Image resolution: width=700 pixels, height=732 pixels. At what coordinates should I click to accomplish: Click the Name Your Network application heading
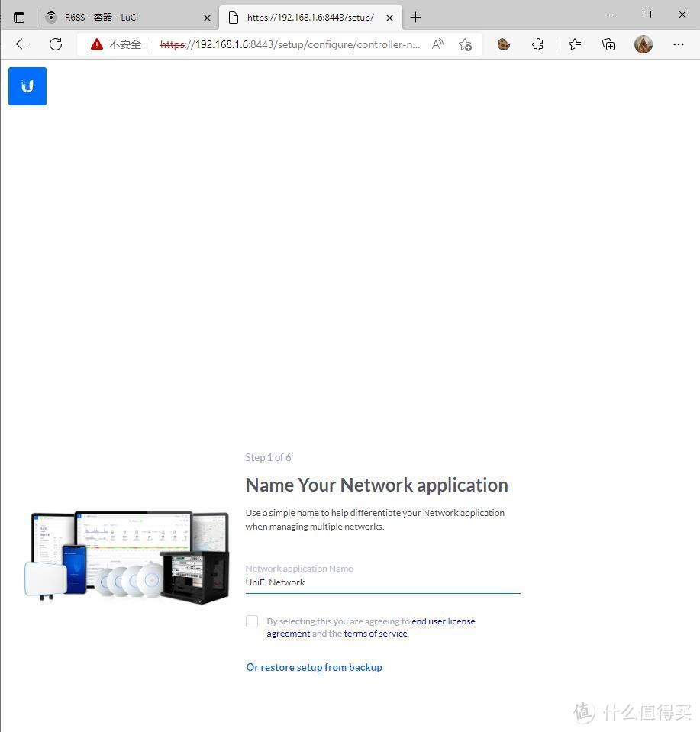(x=376, y=485)
